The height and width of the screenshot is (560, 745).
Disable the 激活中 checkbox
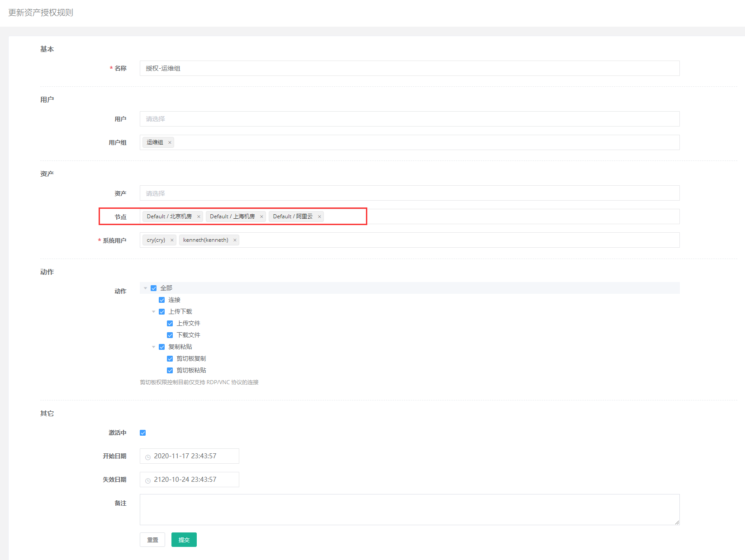click(x=143, y=433)
